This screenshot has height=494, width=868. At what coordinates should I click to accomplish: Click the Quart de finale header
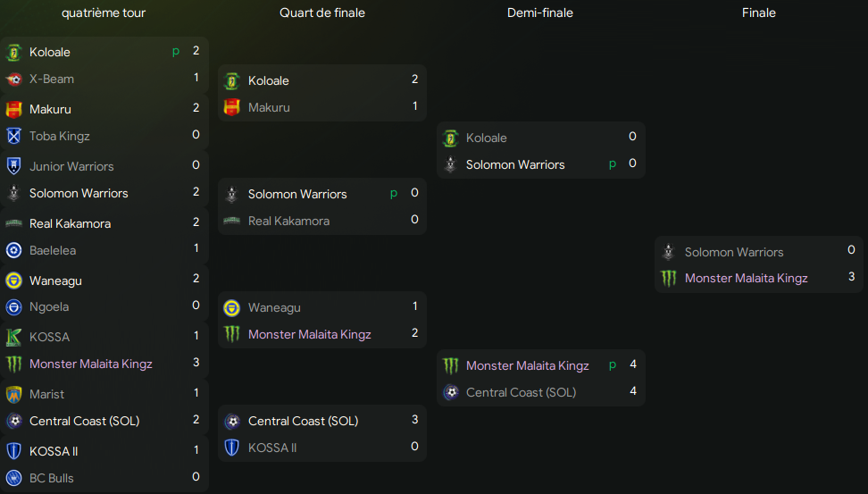(322, 13)
